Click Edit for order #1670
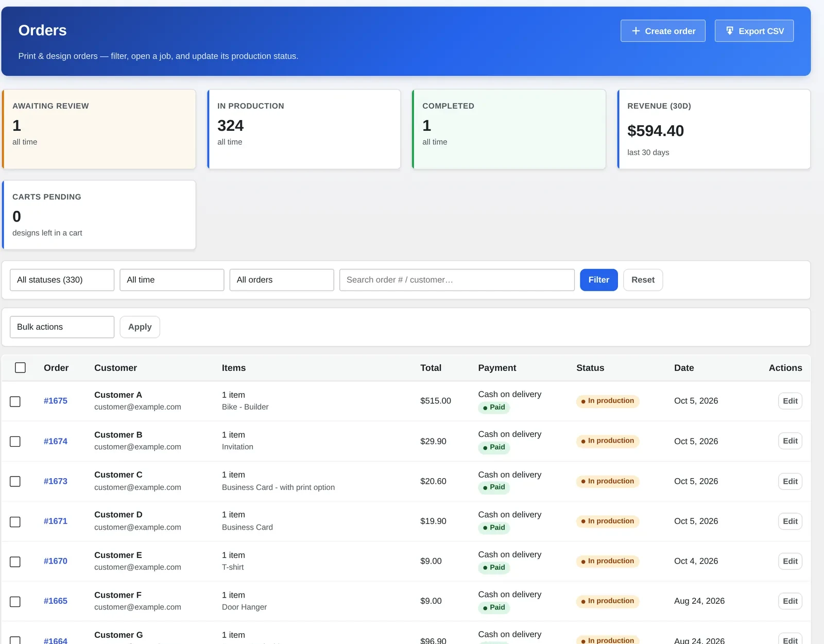 tap(790, 561)
